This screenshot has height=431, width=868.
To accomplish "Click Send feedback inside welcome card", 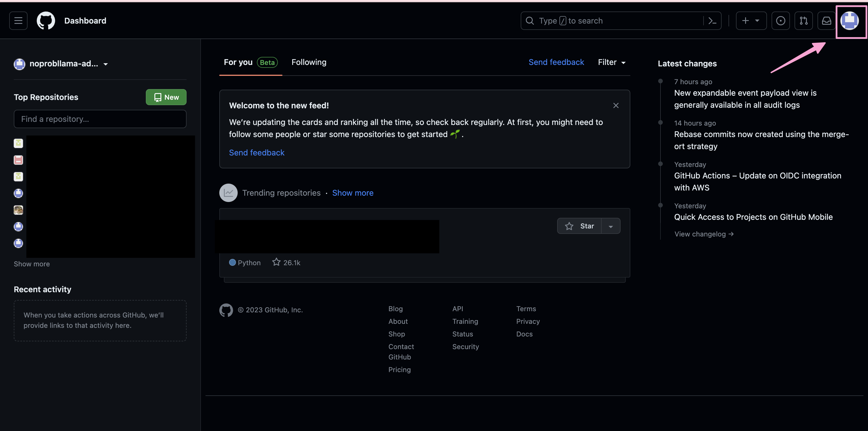I will coord(256,153).
